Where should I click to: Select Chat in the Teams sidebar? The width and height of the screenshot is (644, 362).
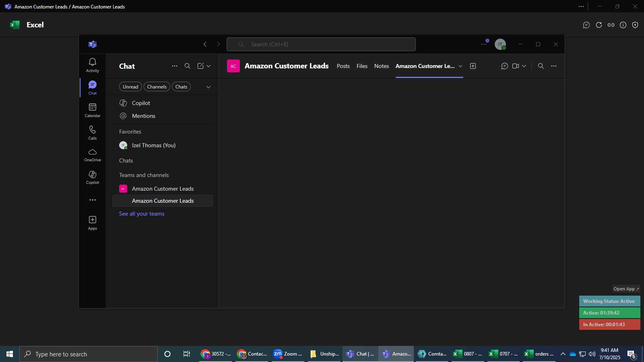pos(93,87)
